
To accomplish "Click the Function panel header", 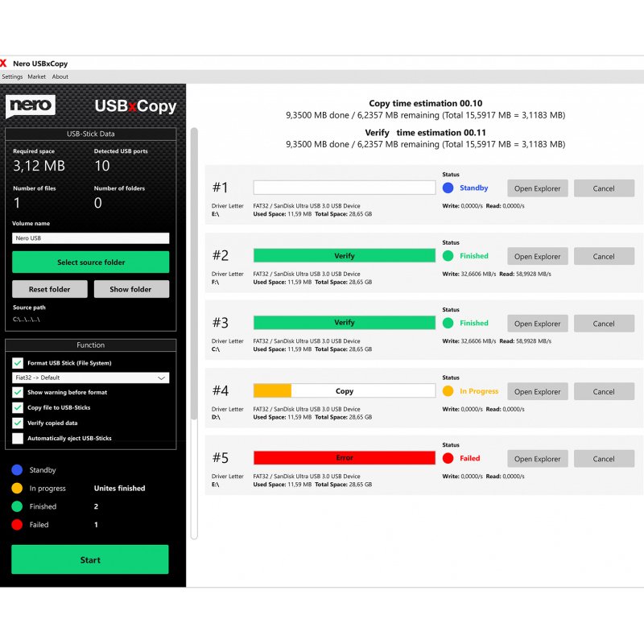I will [91, 345].
